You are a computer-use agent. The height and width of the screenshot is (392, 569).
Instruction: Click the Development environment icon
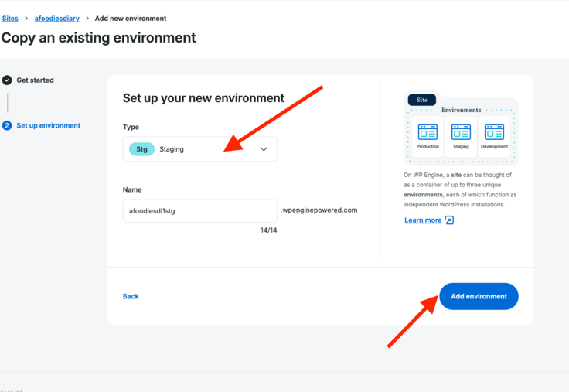click(494, 132)
